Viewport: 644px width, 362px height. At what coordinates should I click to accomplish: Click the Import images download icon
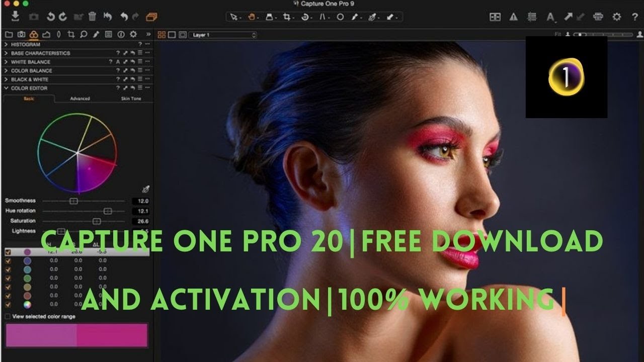[x=16, y=17]
